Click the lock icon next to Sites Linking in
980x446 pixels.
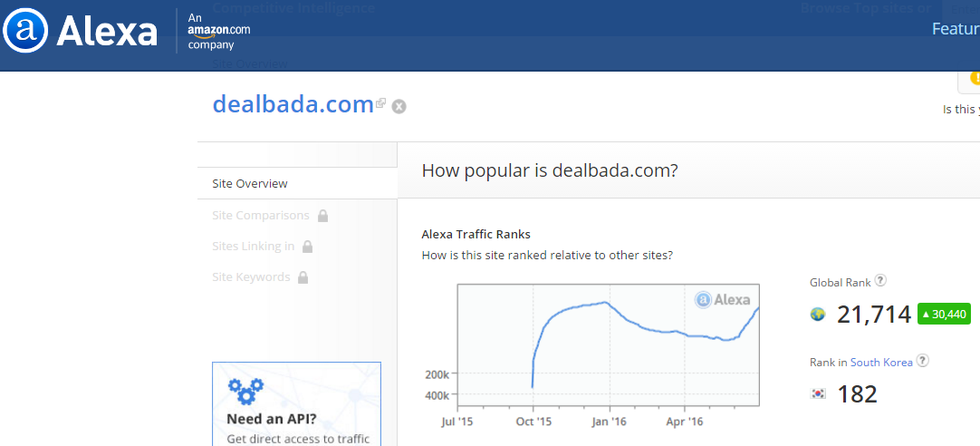click(308, 247)
